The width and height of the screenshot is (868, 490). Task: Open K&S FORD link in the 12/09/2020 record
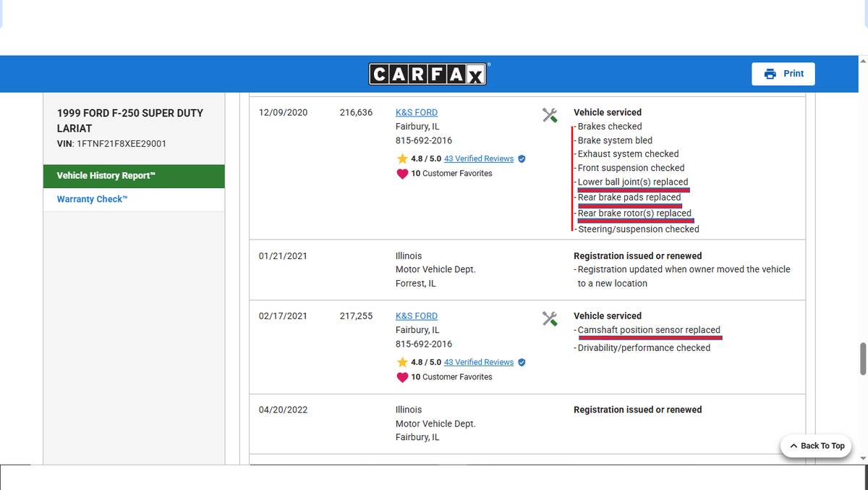416,112
